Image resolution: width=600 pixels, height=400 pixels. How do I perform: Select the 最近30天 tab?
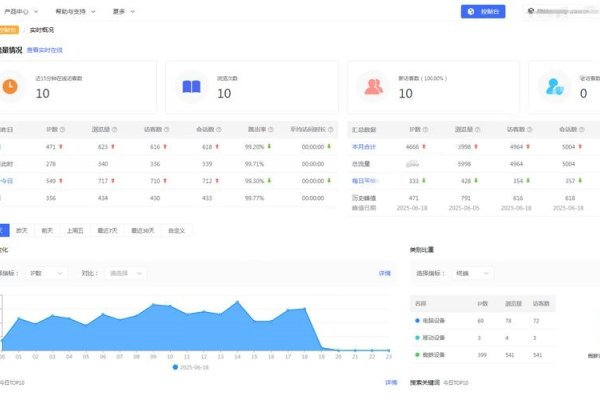pyautogui.click(x=143, y=230)
